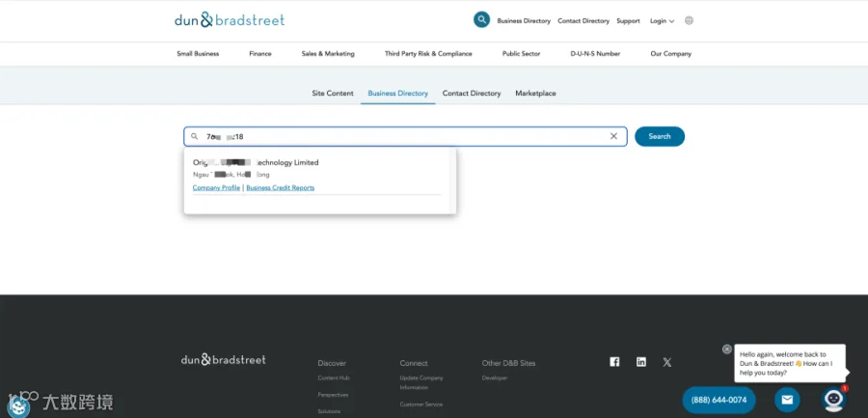Viewport: 868px width, 418px height.
Task: Click the email envelope chat button
Action: coord(787,400)
